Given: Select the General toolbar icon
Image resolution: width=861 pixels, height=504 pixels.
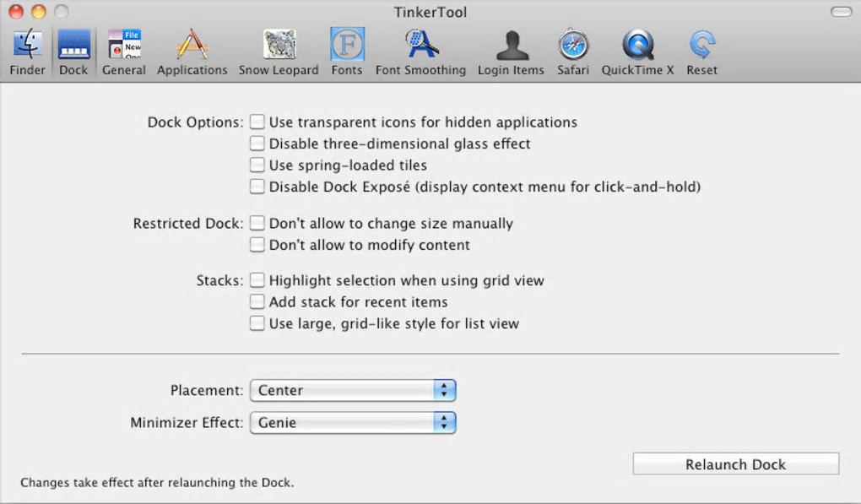Looking at the screenshot, I should 124,46.
